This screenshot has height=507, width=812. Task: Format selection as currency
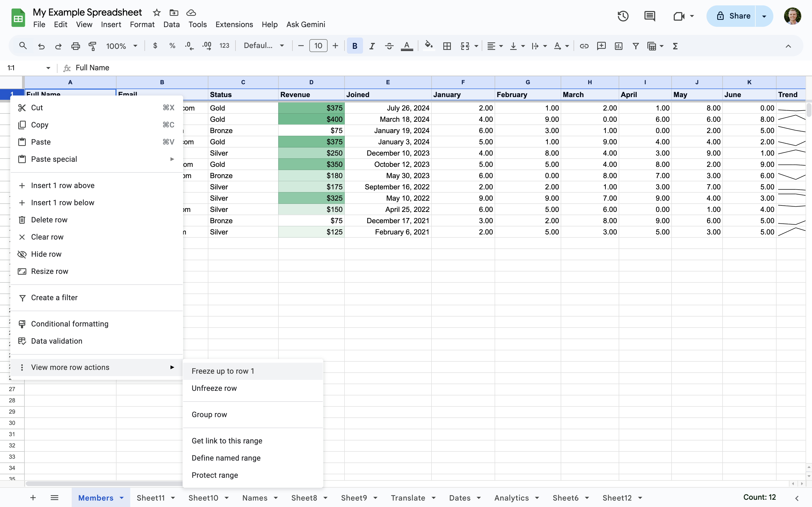pyautogui.click(x=155, y=46)
